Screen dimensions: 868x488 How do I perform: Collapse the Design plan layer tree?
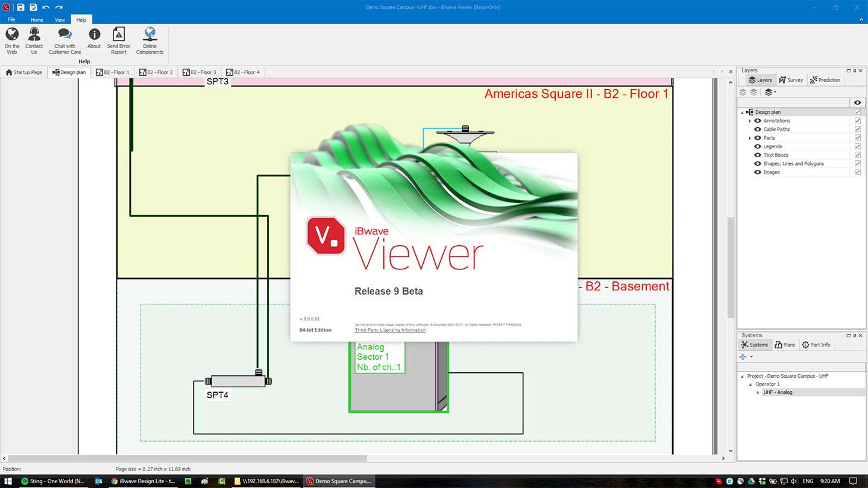[x=743, y=112]
